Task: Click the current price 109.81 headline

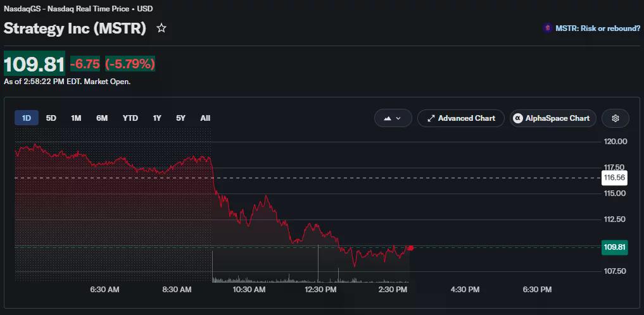Action: 34,65
